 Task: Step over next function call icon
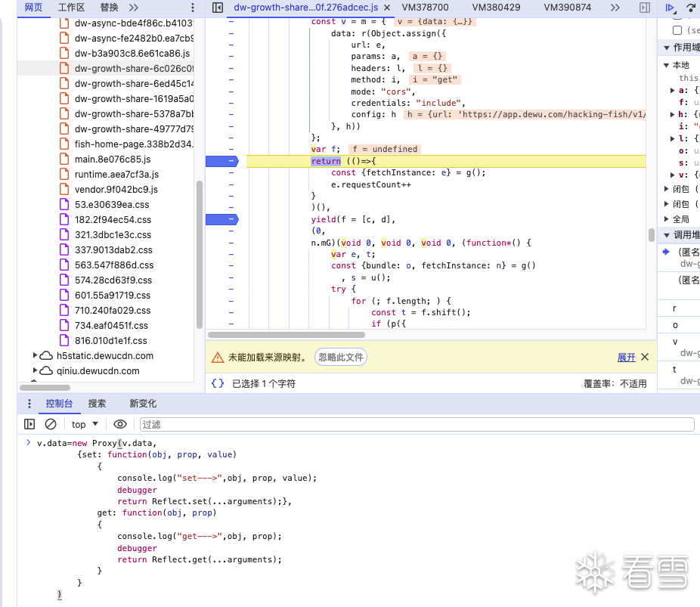coord(691,8)
